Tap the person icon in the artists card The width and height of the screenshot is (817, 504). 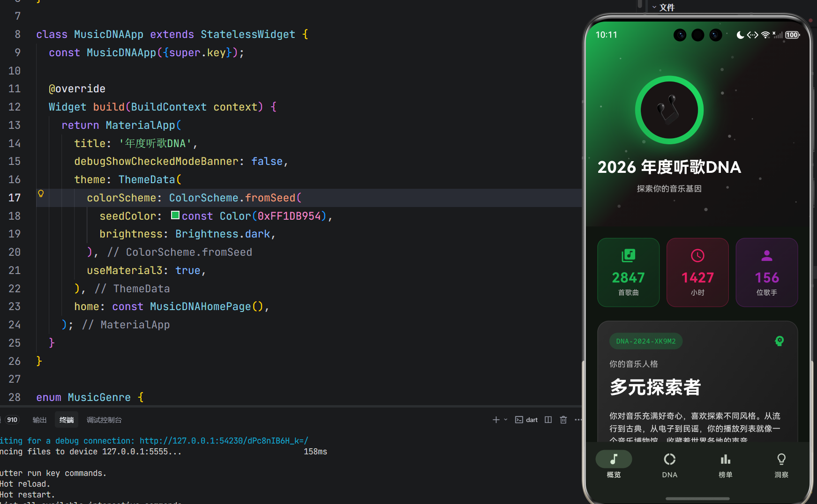click(x=767, y=255)
